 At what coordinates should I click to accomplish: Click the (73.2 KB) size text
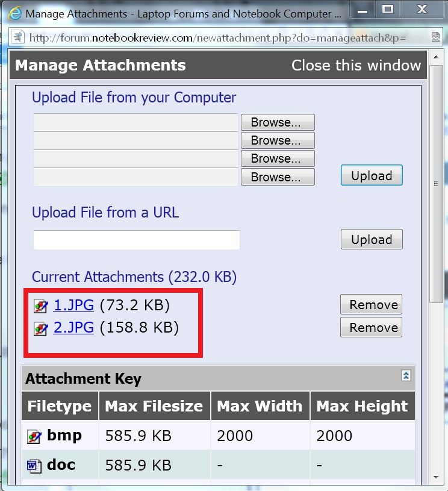coord(135,305)
